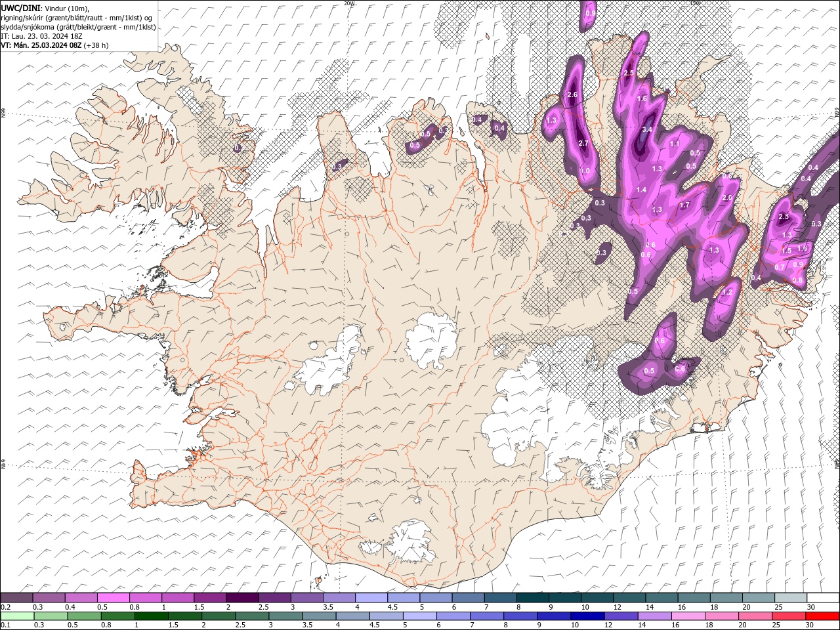Click the 2.0 snowfall value on the map

point(726,198)
